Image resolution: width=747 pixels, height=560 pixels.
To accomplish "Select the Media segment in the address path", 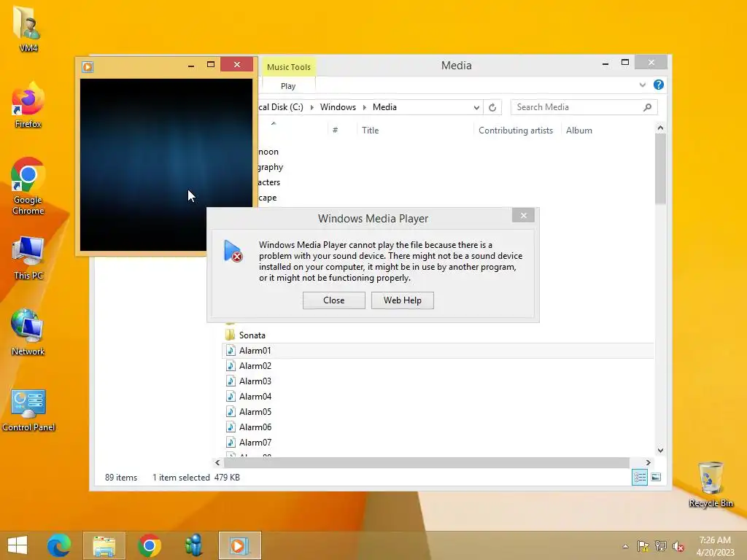I will [384, 107].
